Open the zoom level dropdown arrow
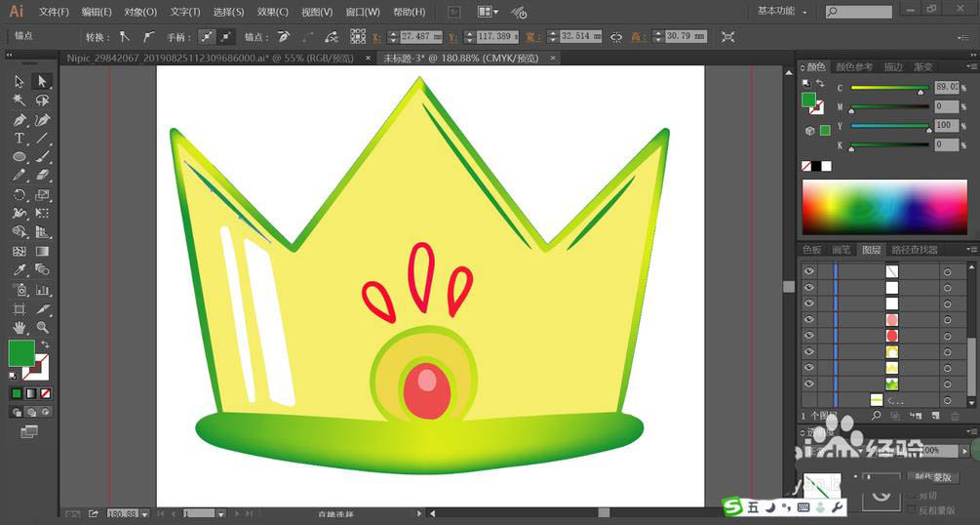The height and width of the screenshot is (525, 980). [x=145, y=513]
